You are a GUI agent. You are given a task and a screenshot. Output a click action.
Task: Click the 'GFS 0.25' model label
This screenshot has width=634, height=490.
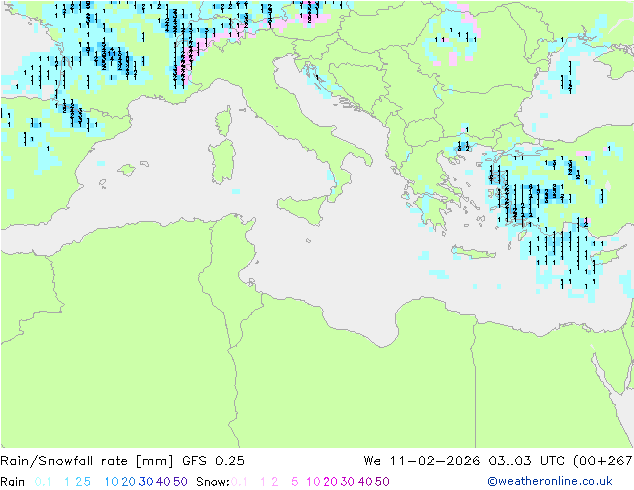click(x=213, y=461)
